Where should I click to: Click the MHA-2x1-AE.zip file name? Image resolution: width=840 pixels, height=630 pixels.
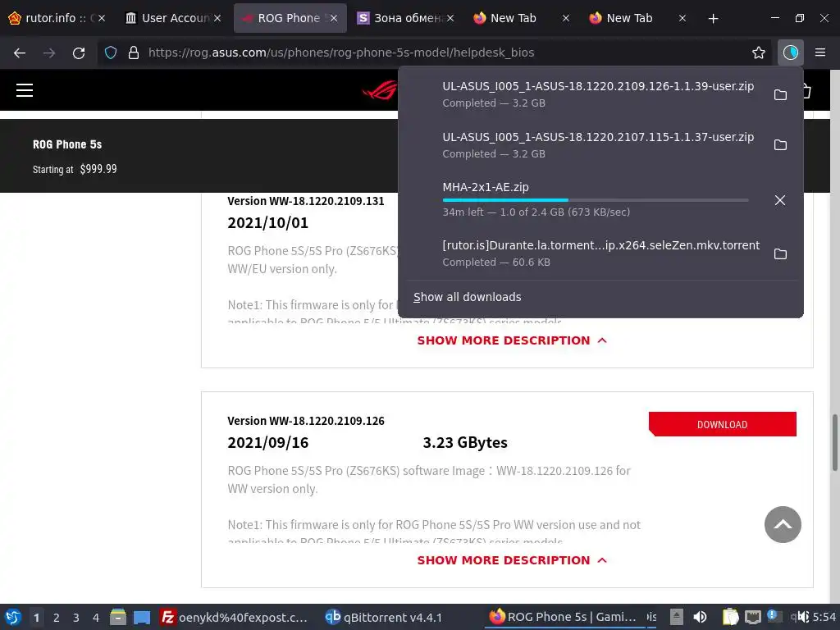point(486,187)
